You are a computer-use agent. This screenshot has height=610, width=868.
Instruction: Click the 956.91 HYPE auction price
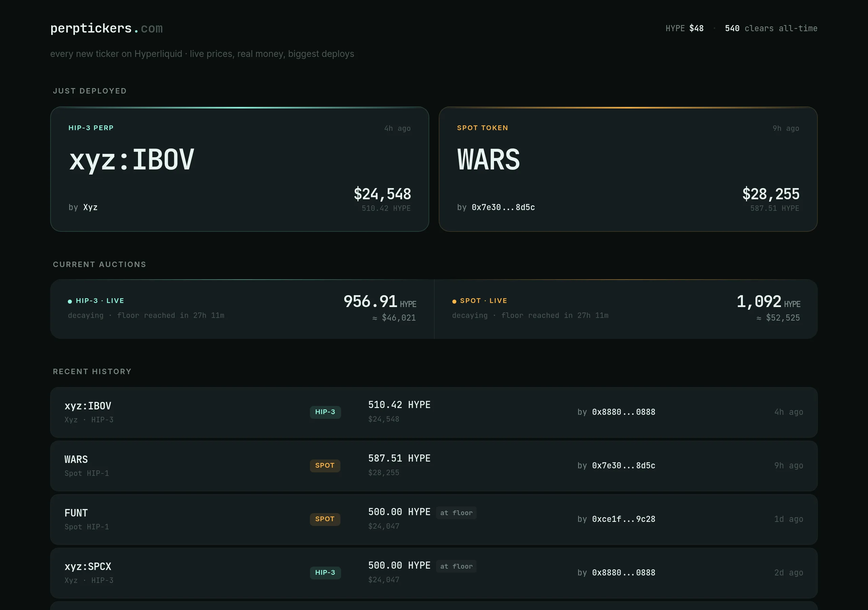point(380,302)
